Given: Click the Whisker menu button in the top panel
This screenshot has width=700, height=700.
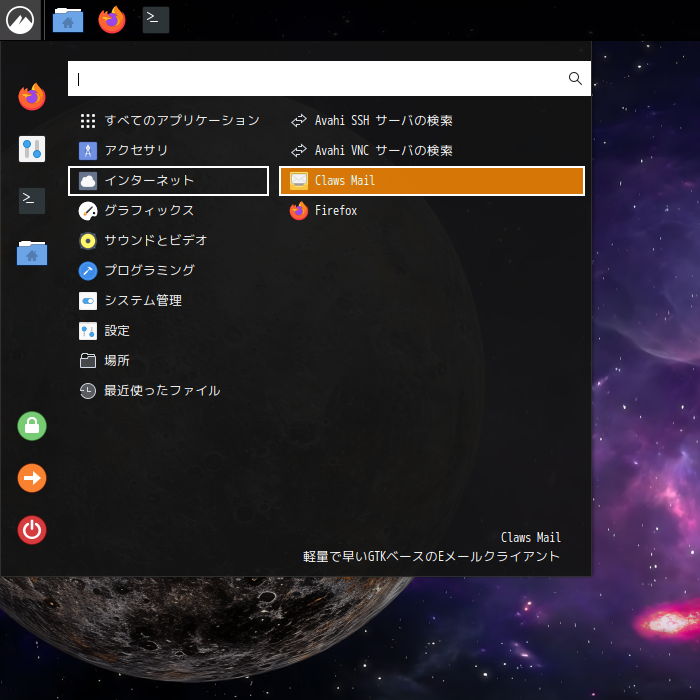Looking at the screenshot, I should [x=21, y=20].
